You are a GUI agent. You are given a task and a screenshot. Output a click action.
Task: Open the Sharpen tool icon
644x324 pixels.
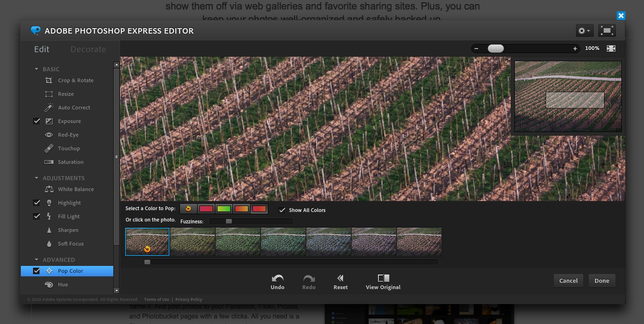point(49,230)
